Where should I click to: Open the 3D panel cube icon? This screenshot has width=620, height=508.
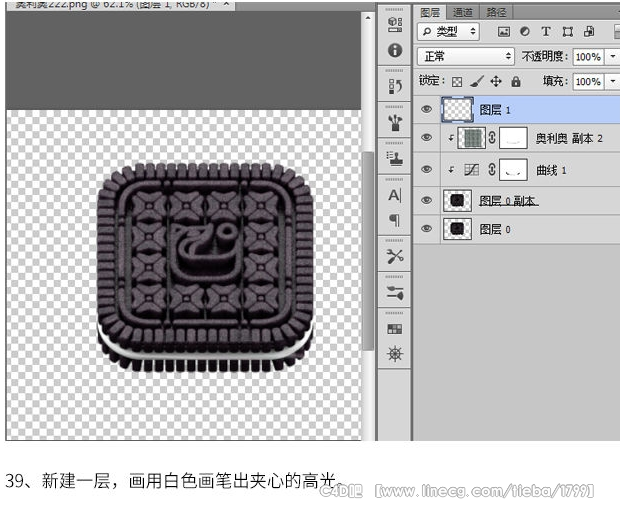click(395, 25)
